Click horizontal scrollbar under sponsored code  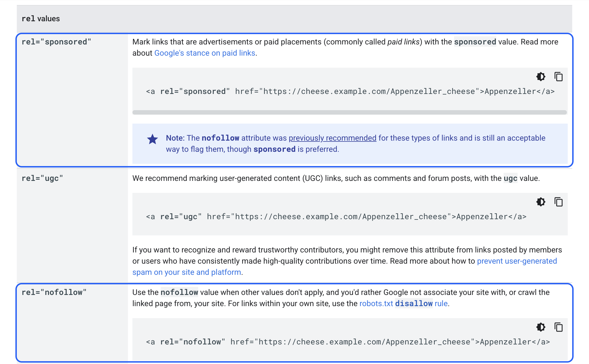coord(349,112)
